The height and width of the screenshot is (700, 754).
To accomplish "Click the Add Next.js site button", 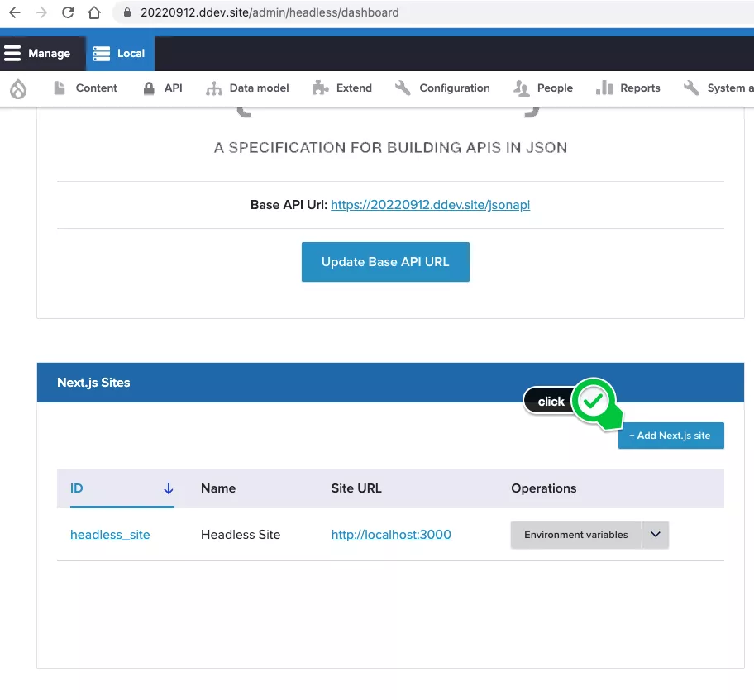I will (x=670, y=436).
